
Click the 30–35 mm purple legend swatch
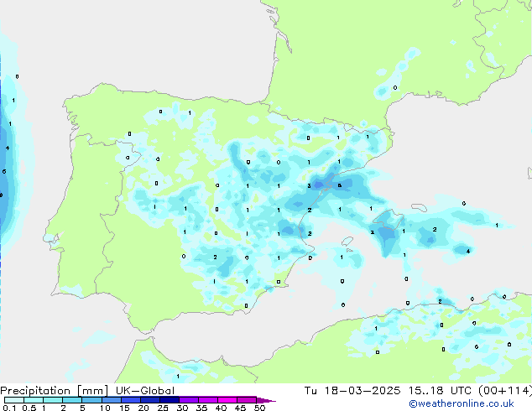click(188, 400)
